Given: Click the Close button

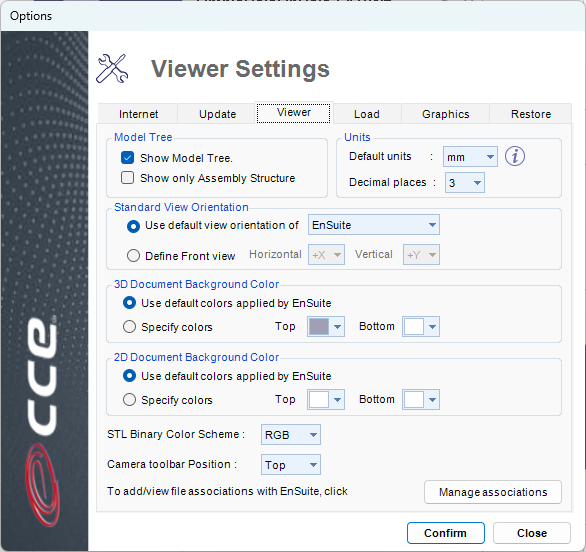Looking at the screenshot, I should [532, 533].
